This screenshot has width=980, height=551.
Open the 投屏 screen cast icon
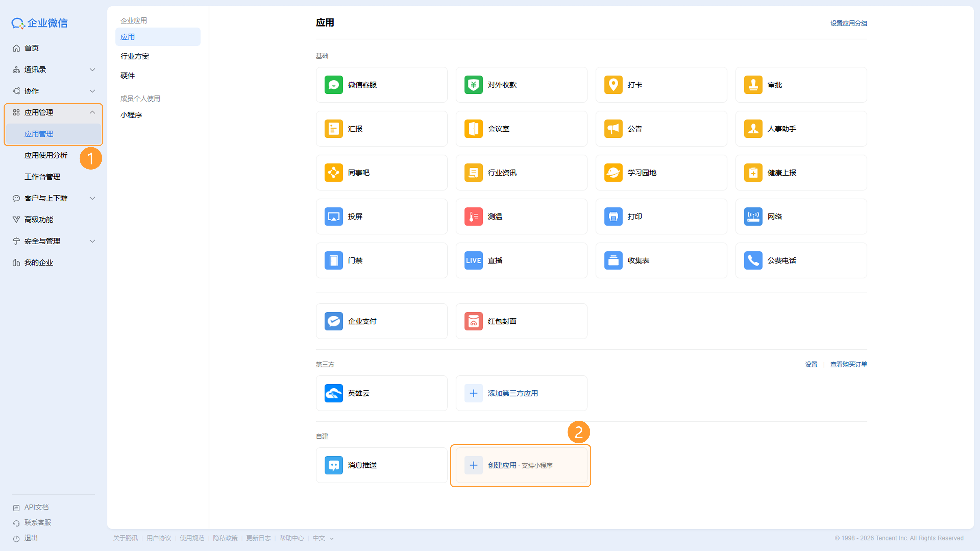333,217
